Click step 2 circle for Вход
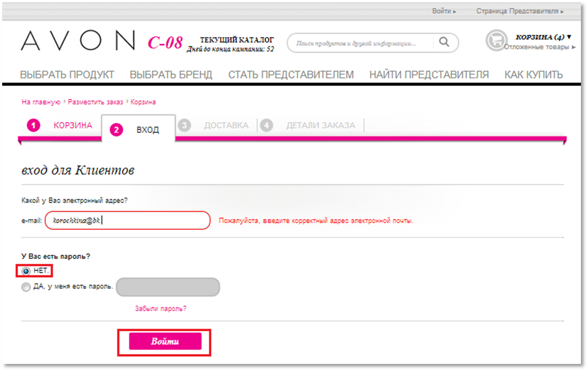 [116, 130]
